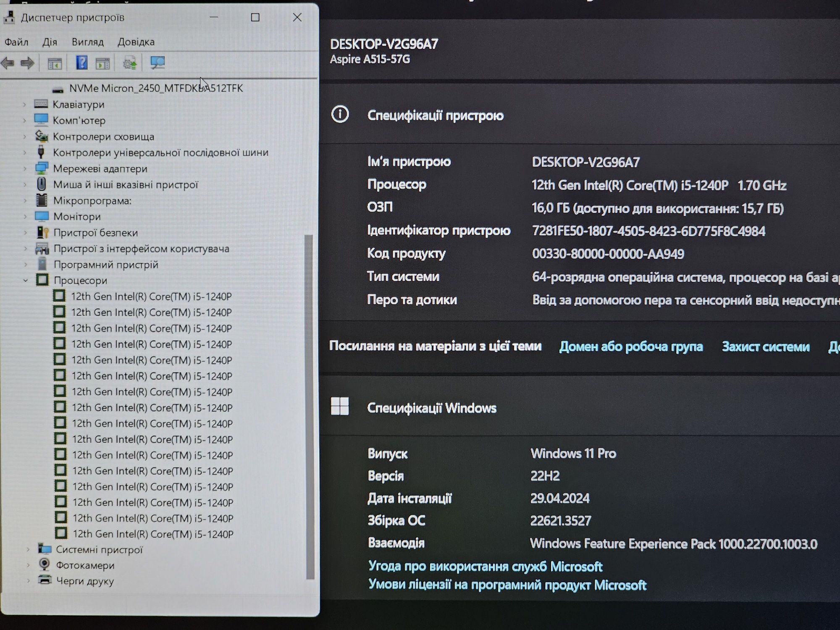Click the product code 00330-80000-00000-AA949
The image size is (840, 630).
click(x=608, y=254)
